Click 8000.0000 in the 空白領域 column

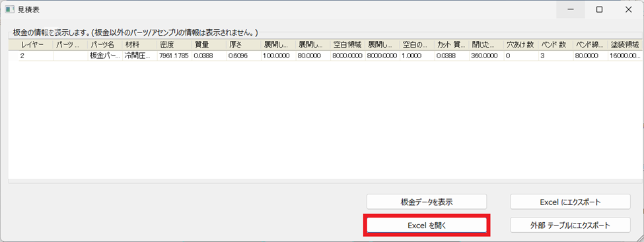[348, 56]
